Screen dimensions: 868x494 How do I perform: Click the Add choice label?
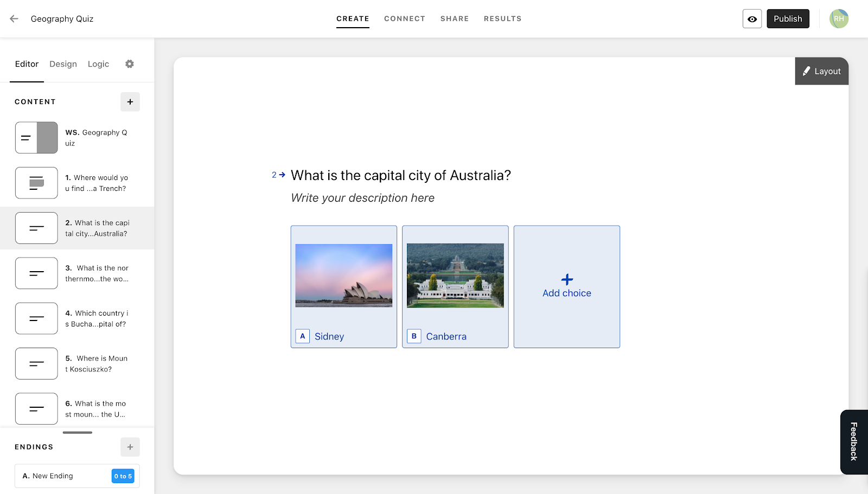[567, 293]
